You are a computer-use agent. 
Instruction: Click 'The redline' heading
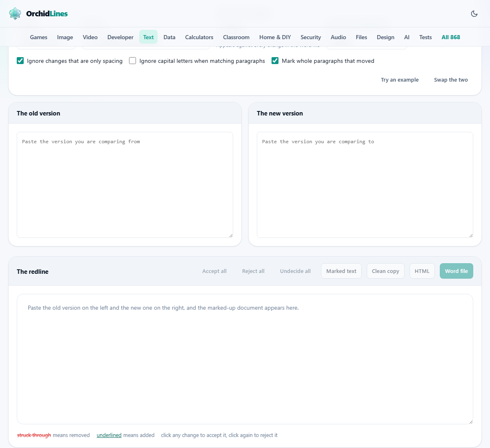point(33,272)
